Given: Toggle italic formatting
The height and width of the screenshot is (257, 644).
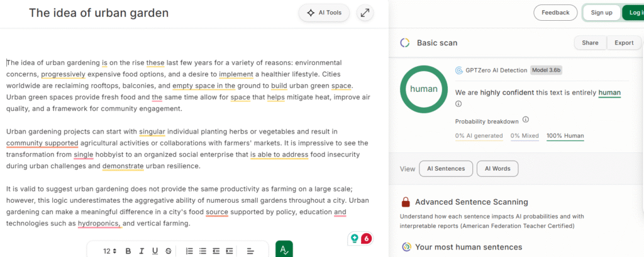Looking at the screenshot, I should [142, 251].
